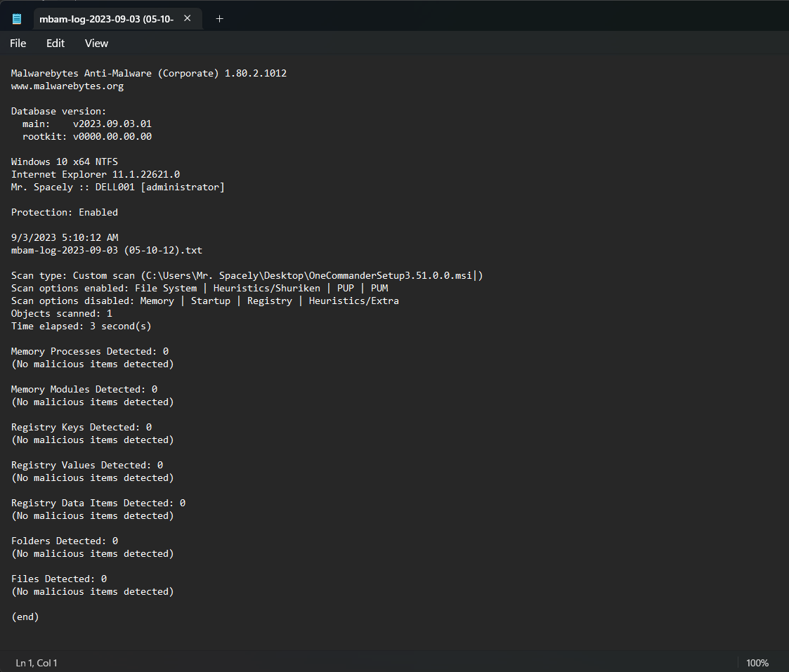789x672 pixels.
Task: Click 'Memory Processes Detected: 0' line
Action: click(90, 352)
